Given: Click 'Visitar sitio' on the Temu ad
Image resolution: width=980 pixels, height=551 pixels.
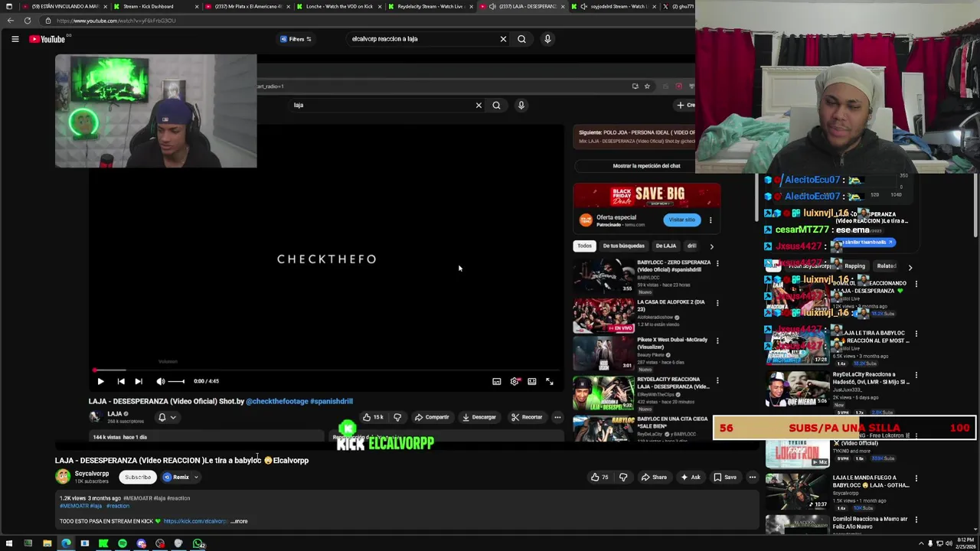Looking at the screenshot, I should click(x=681, y=220).
